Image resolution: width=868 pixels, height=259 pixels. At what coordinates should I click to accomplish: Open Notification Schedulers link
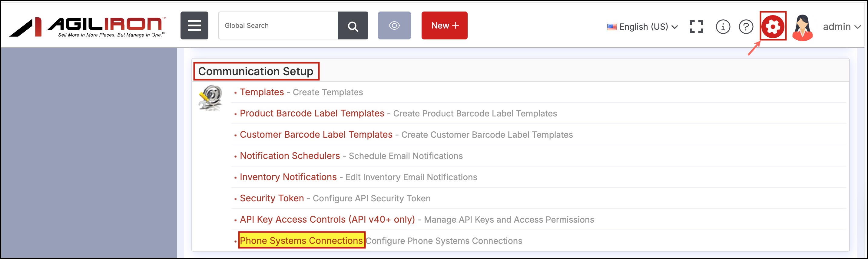click(x=290, y=156)
